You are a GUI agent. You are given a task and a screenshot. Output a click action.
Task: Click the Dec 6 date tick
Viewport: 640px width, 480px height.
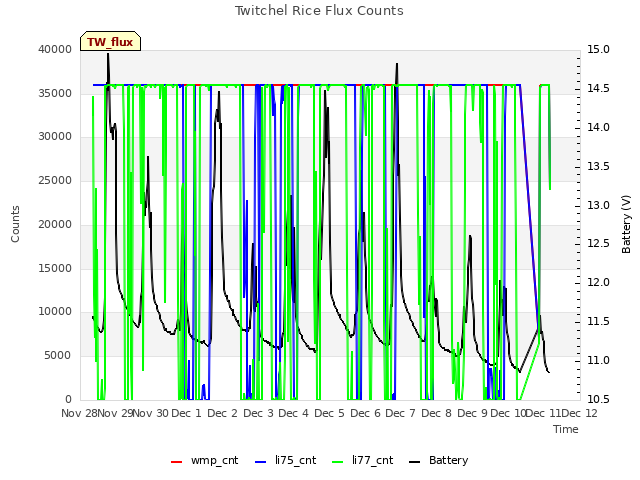click(x=365, y=413)
